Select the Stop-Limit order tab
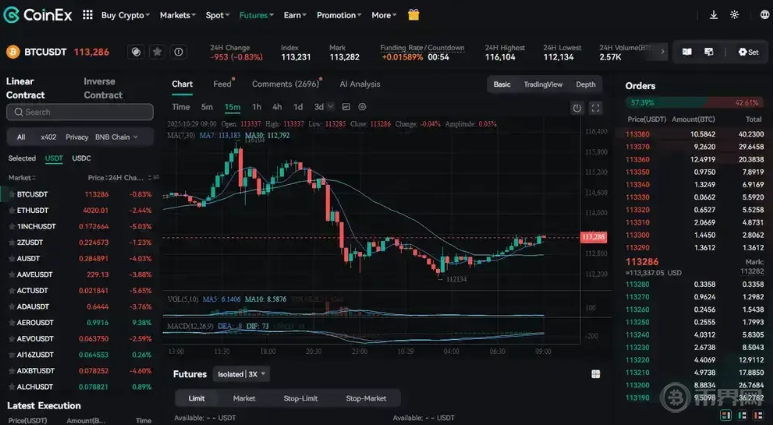This screenshot has width=773, height=425. [x=301, y=398]
